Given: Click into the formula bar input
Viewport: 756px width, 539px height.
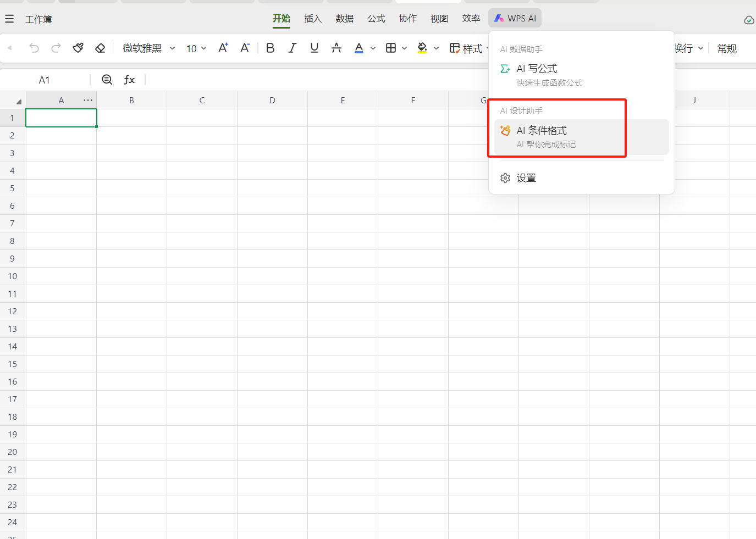Looking at the screenshot, I should click(x=451, y=80).
